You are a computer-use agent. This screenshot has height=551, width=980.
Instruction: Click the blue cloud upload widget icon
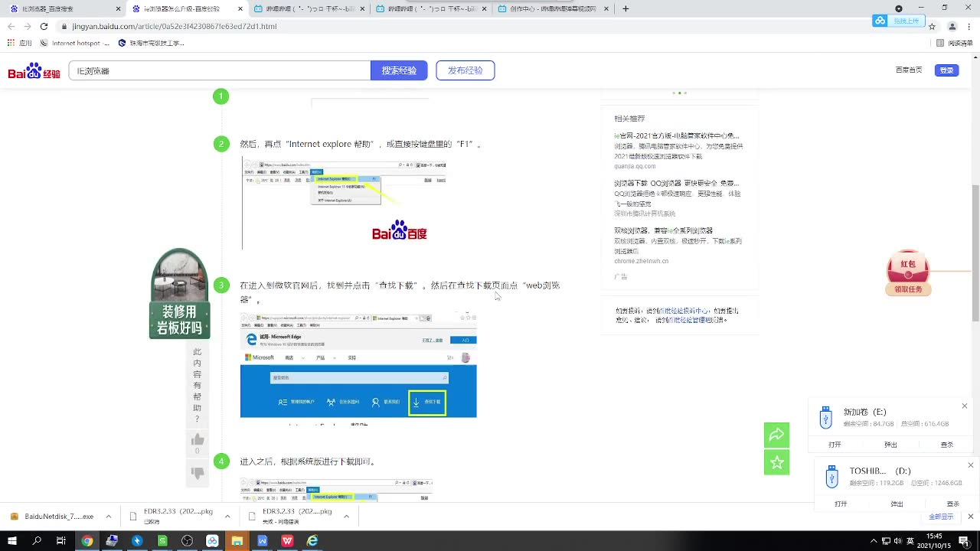(880, 21)
